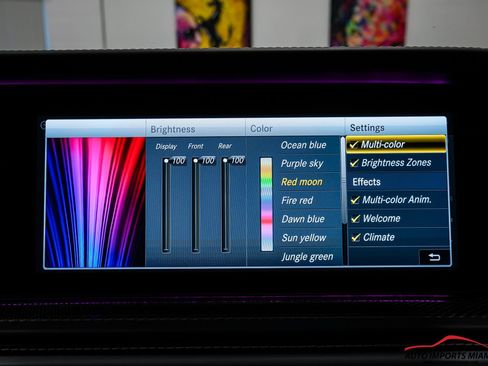Click the ambient light preview image
Viewport: 488px width, 366px height.
pos(96,202)
